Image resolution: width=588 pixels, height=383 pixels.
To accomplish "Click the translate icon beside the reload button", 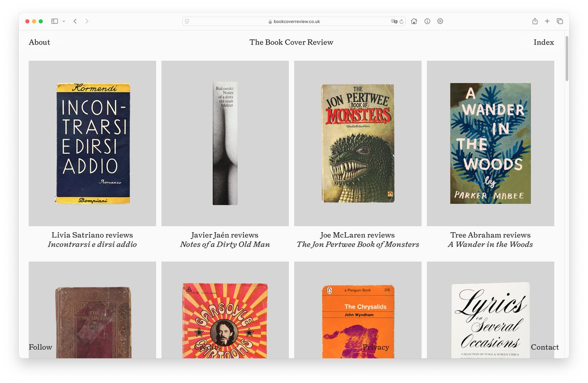I will [394, 21].
